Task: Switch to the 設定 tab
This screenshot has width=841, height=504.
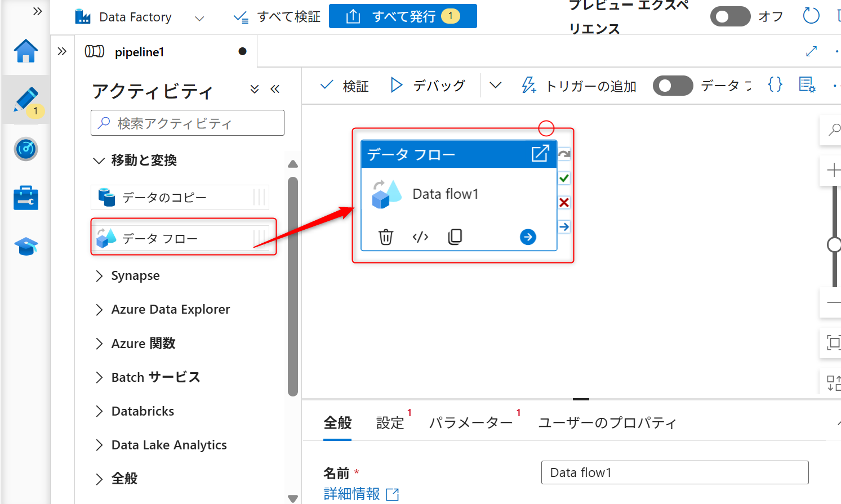Action: [x=390, y=422]
